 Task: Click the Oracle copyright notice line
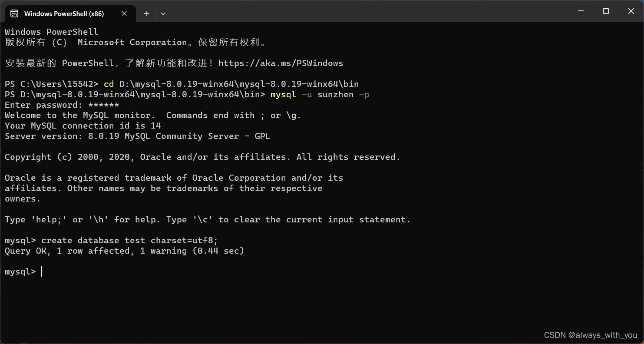click(x=202, y=157)
